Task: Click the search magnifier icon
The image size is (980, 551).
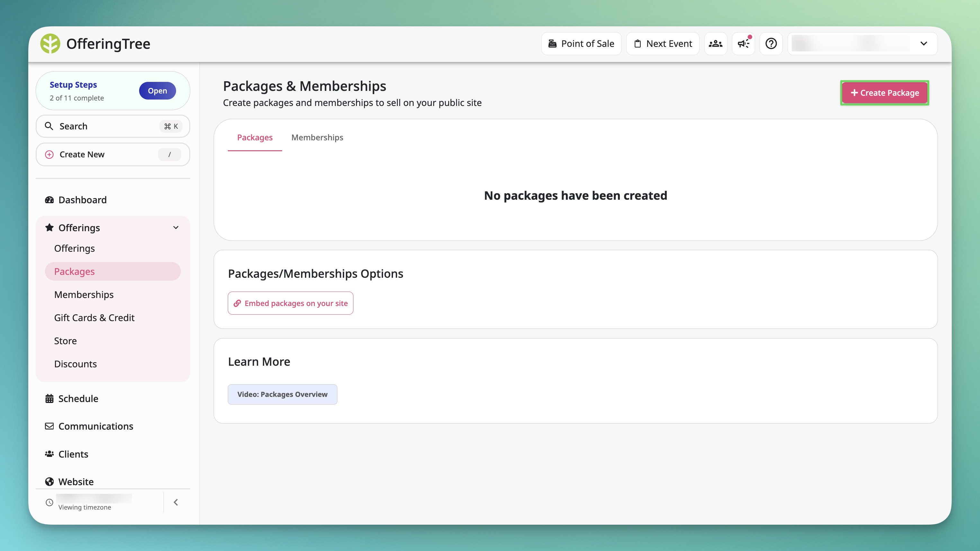Action: (49, 126)
